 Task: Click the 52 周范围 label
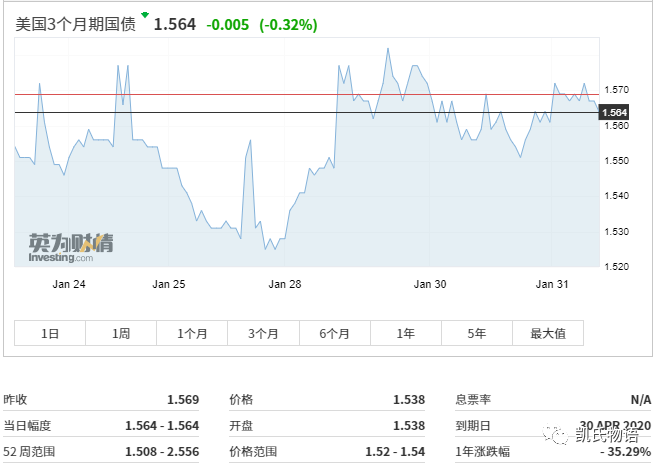29,452
